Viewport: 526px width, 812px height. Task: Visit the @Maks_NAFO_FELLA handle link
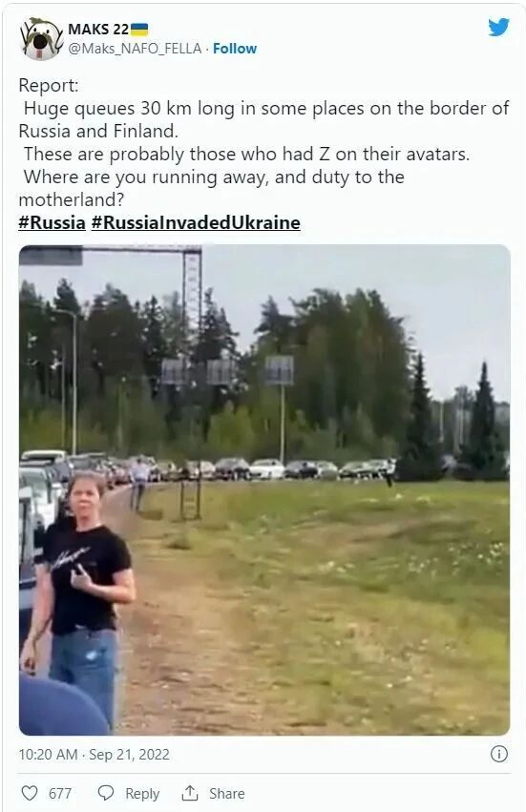coord(135,49)
